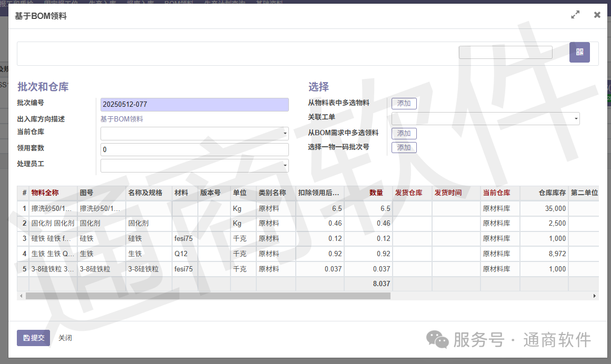Click 添加 next to 从BOM需求中多选领料

[404, 134]
